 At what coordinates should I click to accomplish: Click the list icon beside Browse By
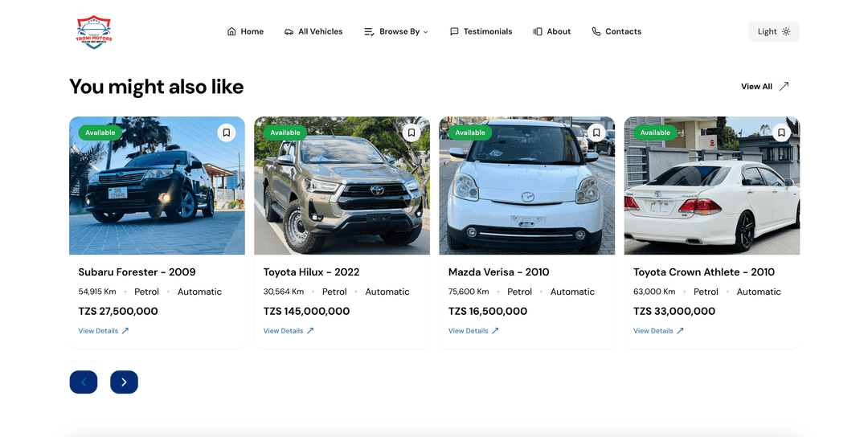pyautogui.click(x=369, y=31)
